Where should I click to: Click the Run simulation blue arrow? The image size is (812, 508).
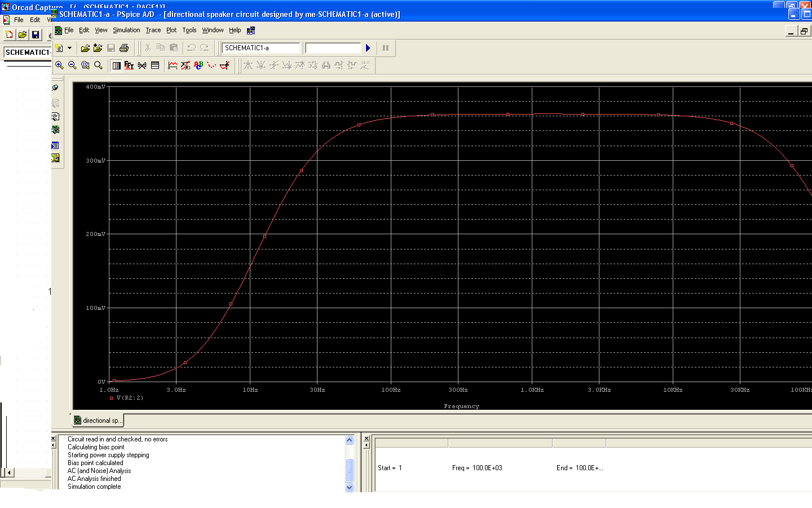368,48
